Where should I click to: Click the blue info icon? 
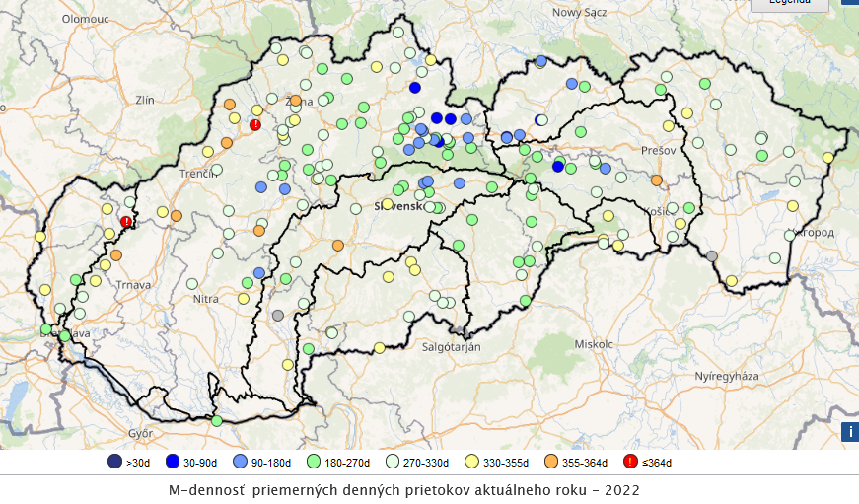point(849,432)
